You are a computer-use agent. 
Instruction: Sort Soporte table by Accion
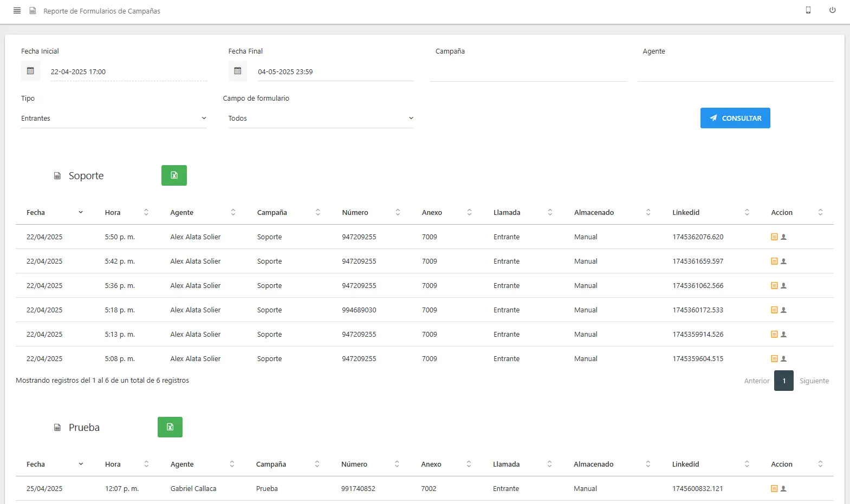pos(797,212)
